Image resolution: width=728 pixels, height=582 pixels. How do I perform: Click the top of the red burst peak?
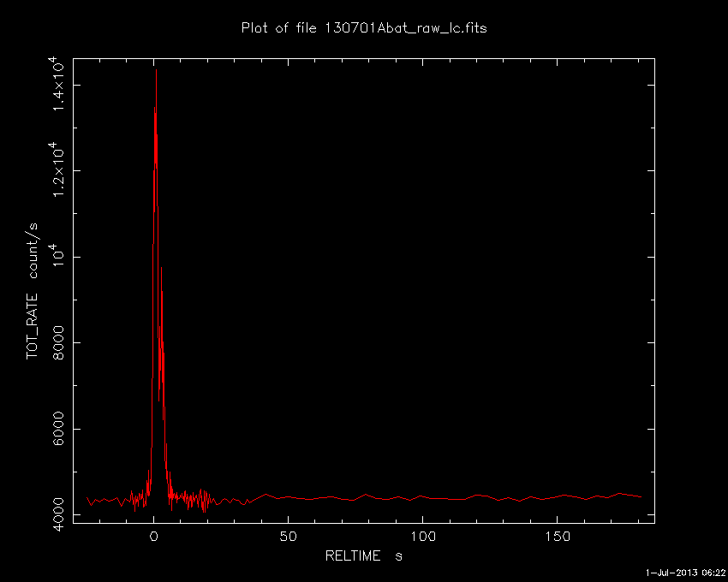156,70
